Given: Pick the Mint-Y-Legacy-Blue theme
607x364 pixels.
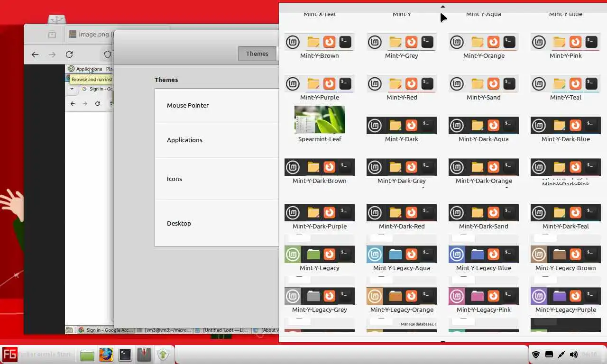Looking at the screenshot, I should [484, 255].
